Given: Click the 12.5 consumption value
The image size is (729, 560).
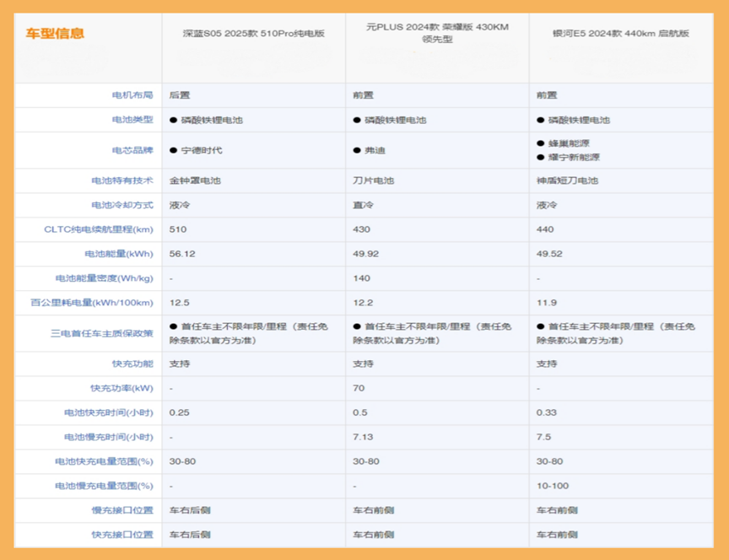Looking at the screenshot, I should pos(180,303).
